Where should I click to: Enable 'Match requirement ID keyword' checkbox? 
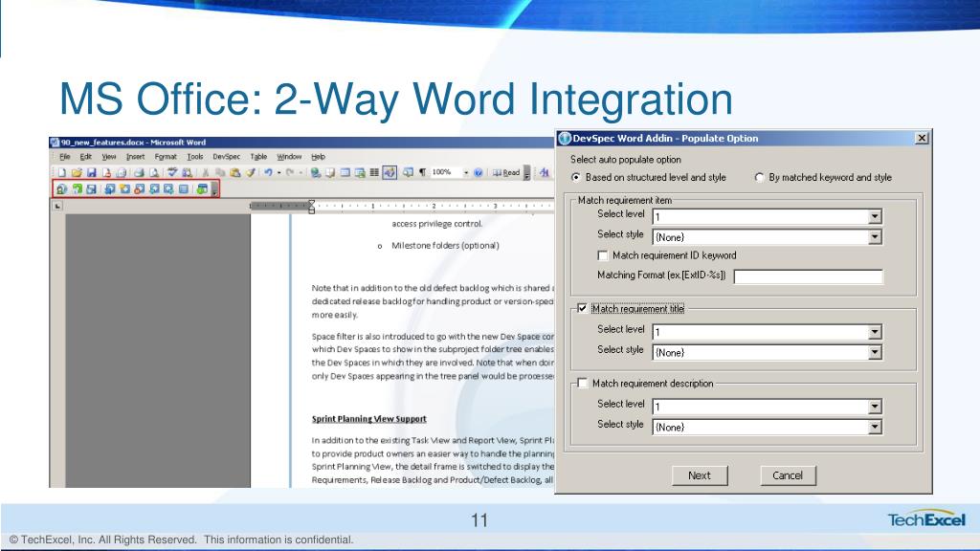[x=603, y=255]
